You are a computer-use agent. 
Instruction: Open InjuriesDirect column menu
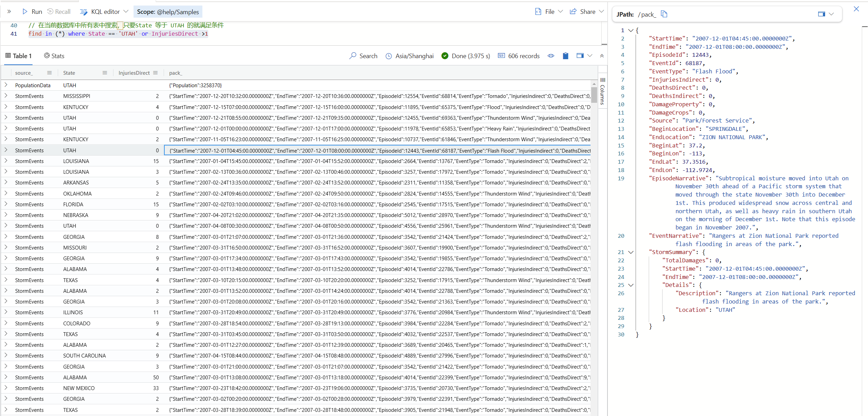155,73
